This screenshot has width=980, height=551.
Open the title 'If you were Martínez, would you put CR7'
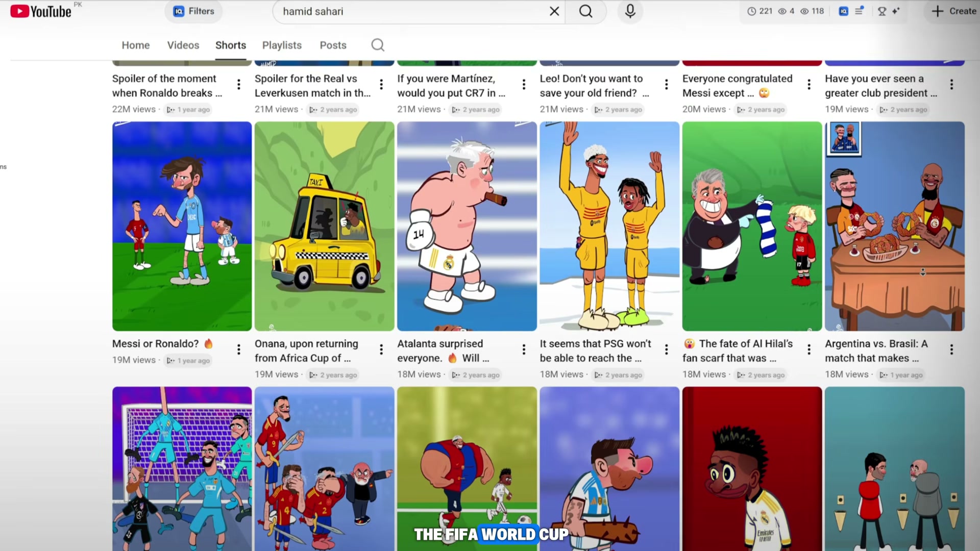coord(451,86)
